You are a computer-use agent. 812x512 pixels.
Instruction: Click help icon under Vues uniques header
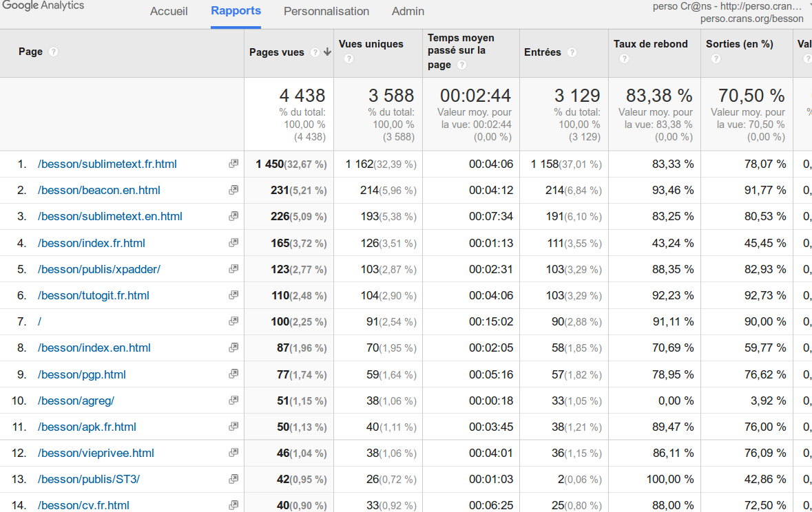pyautogui.click(x=348, y=59)
